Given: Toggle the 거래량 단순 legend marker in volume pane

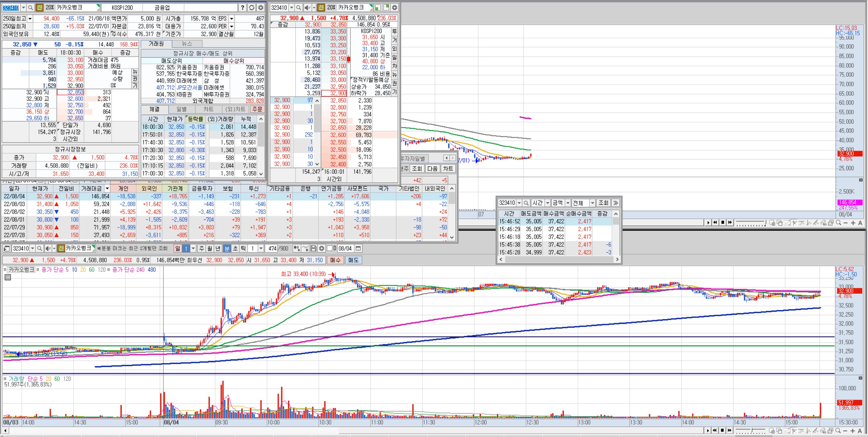Looking at the screenshot, I should coord(5,379).
